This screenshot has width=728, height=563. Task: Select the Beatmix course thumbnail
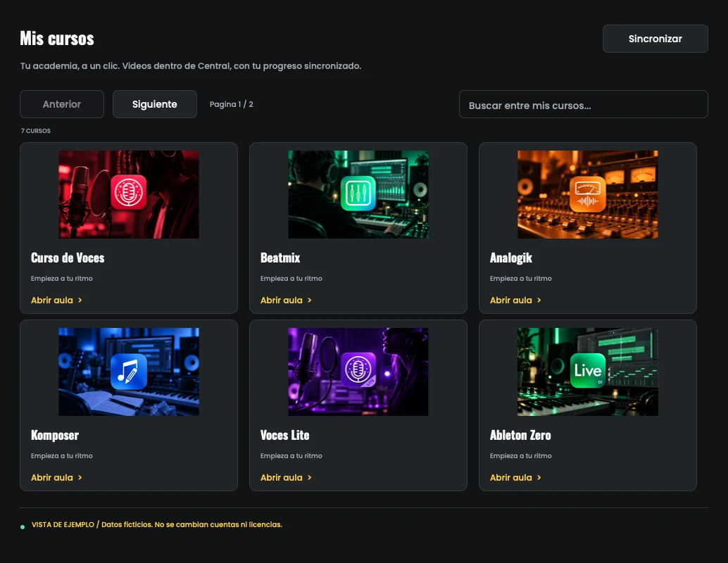click(358, 194)
